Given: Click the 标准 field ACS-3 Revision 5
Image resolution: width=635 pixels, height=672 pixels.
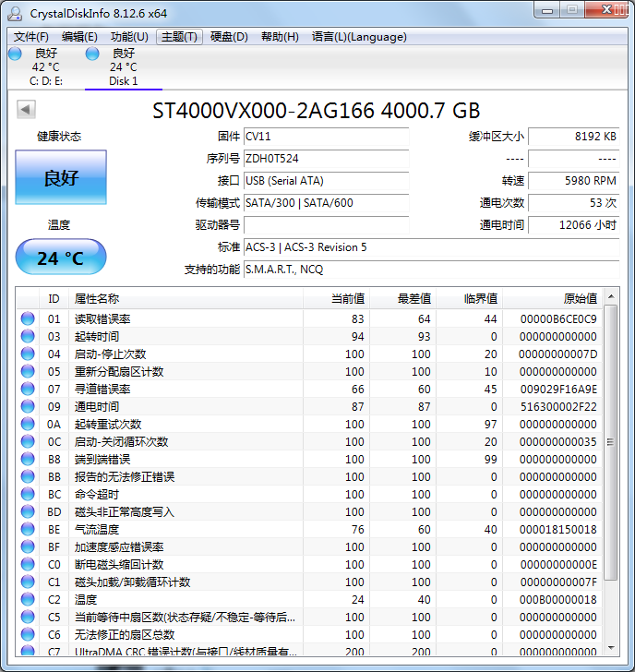Looking at the screenshot, I should tap(431, 247).
